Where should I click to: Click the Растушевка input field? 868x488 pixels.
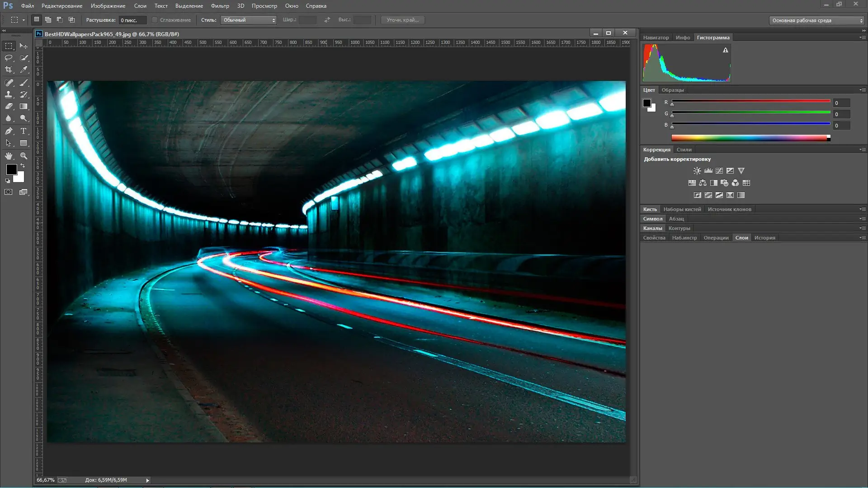coord(132,20)
